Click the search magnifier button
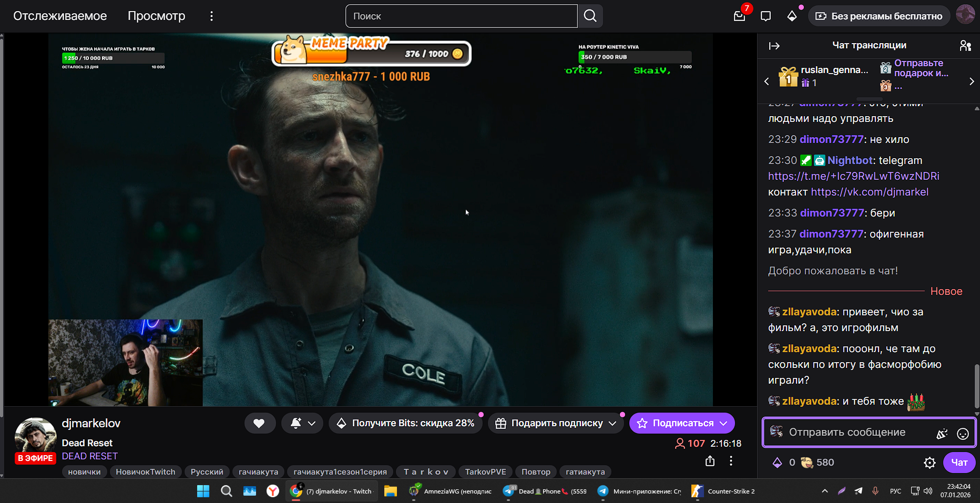Screen dimensions: 980x503 [x=590, y=16]
